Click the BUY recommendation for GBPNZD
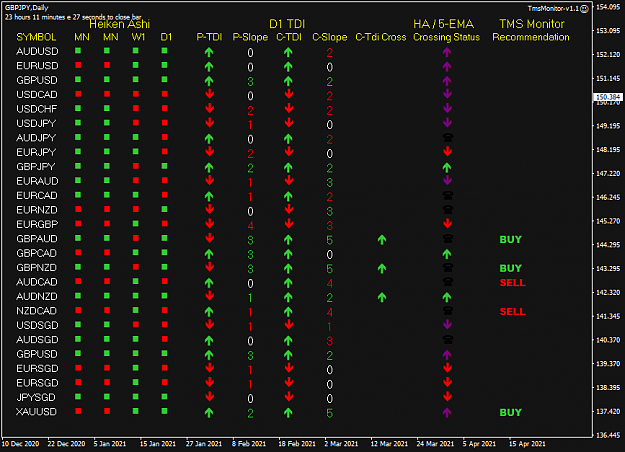Image resolution: width=625 pixels, height=452 pixels. [x=511, y=268]
